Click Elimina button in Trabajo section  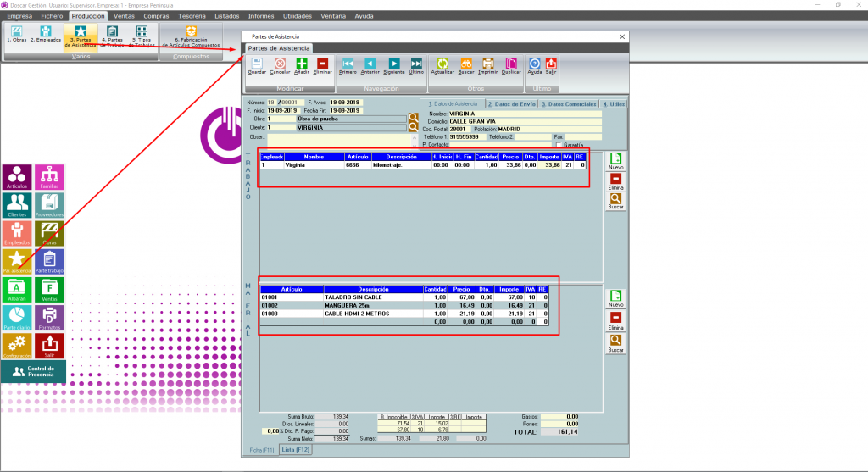615,181
